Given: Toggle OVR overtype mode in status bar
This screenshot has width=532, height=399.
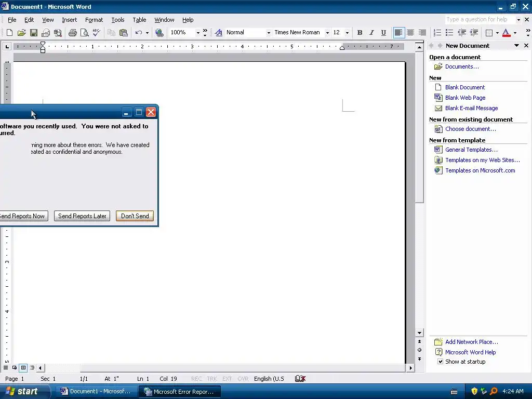Looking at the screenshot, I should [243, 379].
